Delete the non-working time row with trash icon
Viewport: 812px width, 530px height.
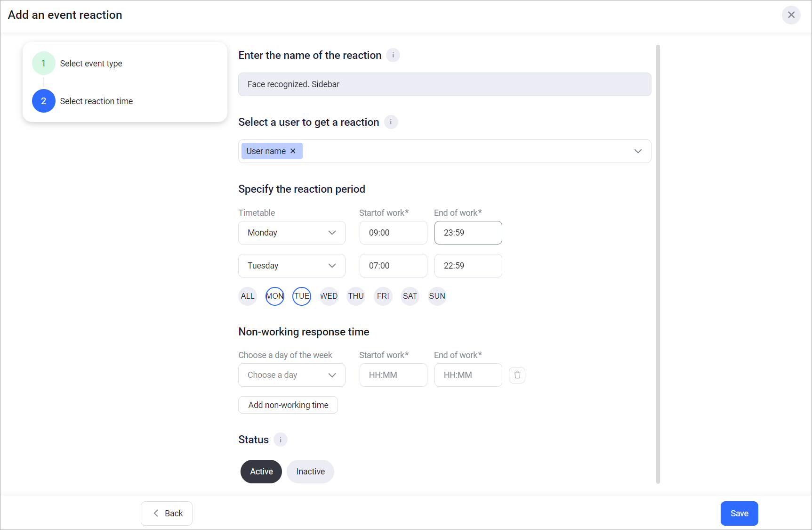point(517,375)
